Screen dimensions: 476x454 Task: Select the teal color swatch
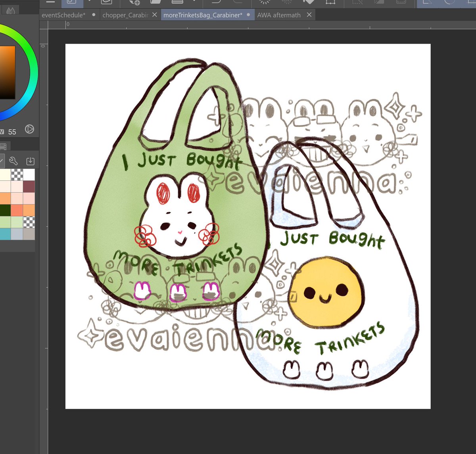point(5,234)
